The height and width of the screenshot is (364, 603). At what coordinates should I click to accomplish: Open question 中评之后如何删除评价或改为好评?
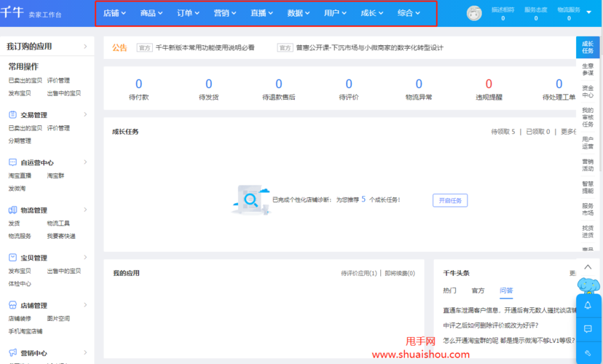click(x=491, y=325)
